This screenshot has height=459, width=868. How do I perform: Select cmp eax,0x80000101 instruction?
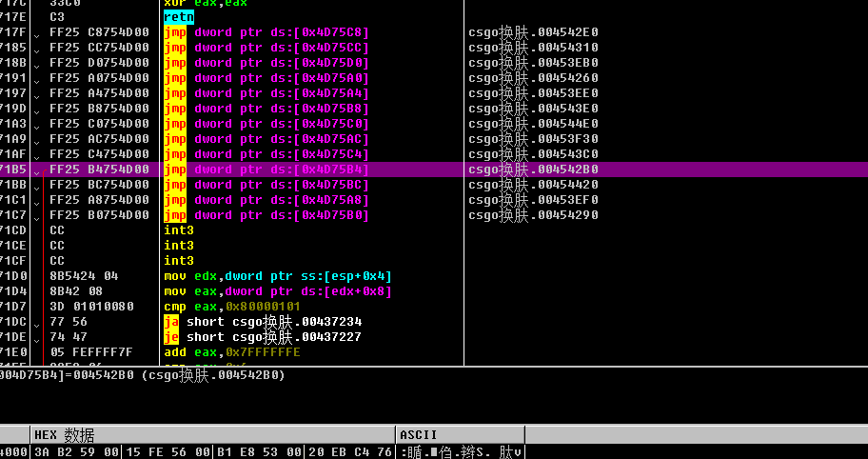pyautogui.click(x=232, y=307)
